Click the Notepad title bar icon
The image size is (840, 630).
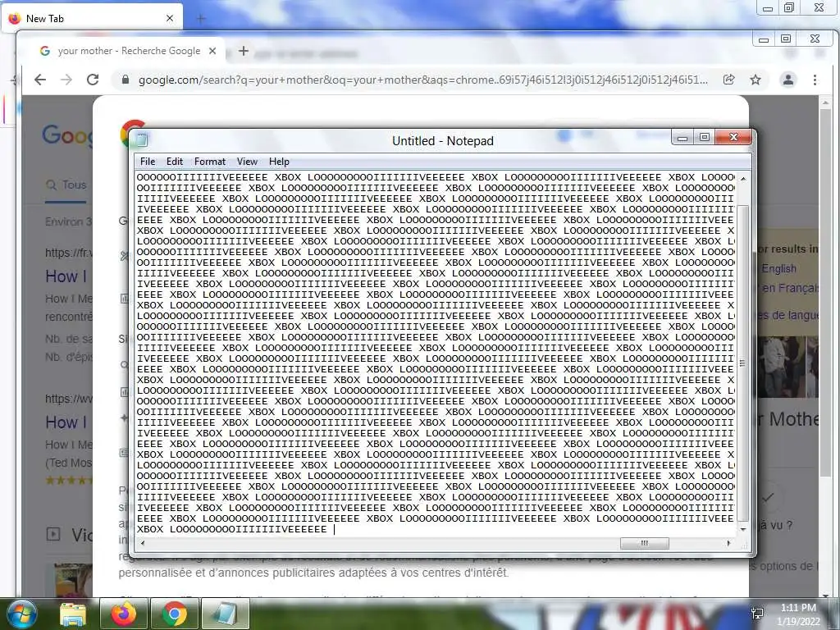tap(141, 139)
